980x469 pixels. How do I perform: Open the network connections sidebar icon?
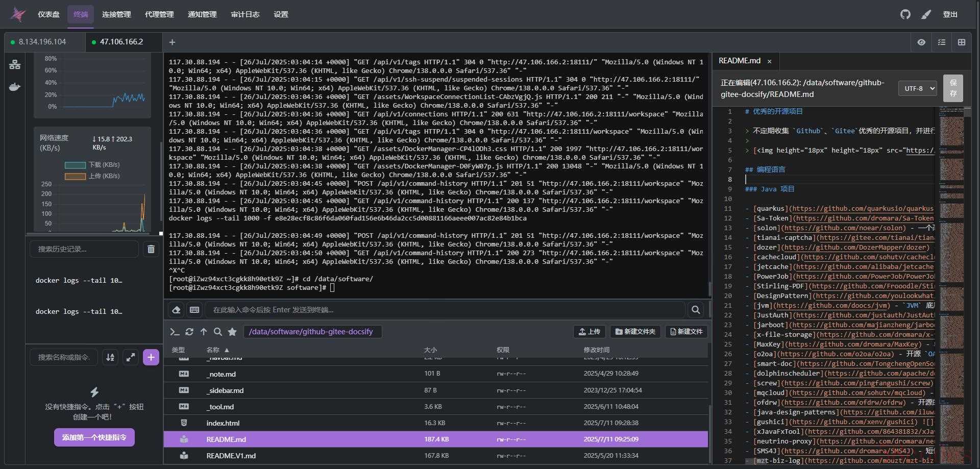pyautogui.click(x=15, y=64)
